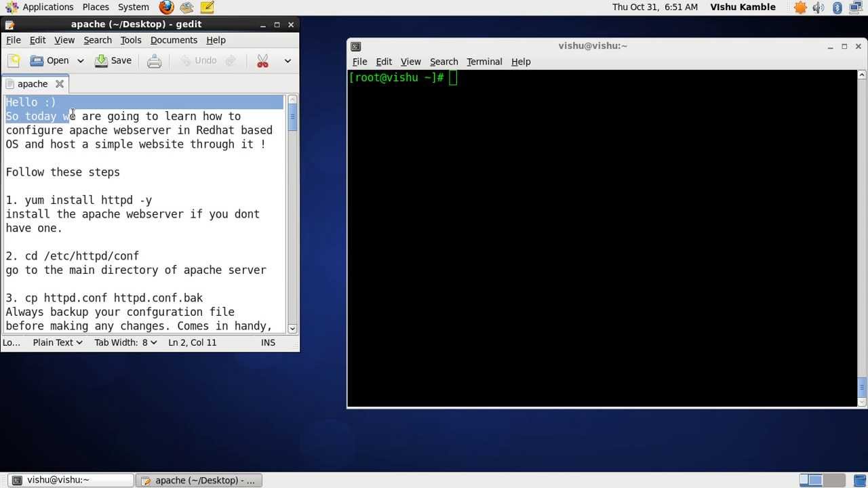Open the Terminal View menu
The width and height of the screenshot is (868, 488).
[410, 62]
